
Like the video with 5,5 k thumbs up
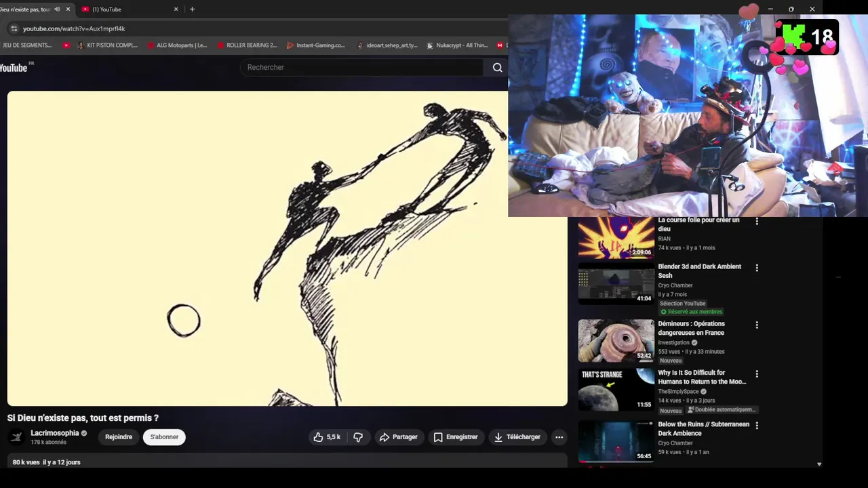328,437
